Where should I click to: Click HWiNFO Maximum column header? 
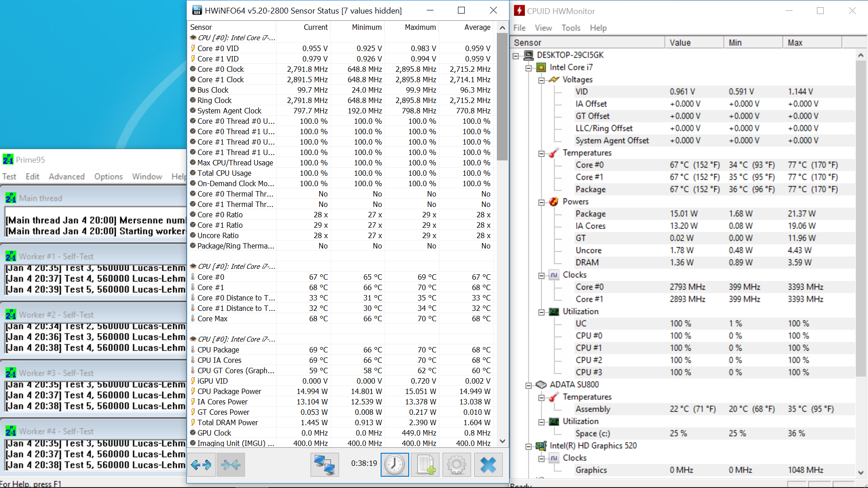pos(412,27)
